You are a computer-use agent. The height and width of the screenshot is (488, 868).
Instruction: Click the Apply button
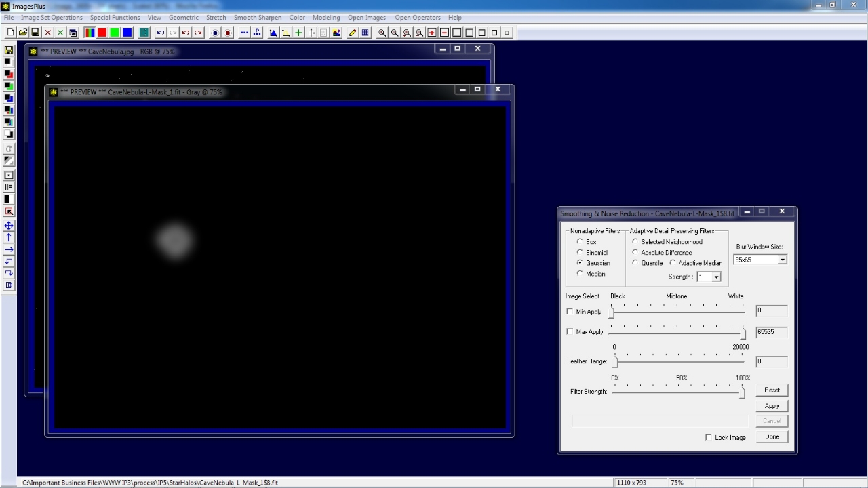pyautogui.click(x=772, y=405)
